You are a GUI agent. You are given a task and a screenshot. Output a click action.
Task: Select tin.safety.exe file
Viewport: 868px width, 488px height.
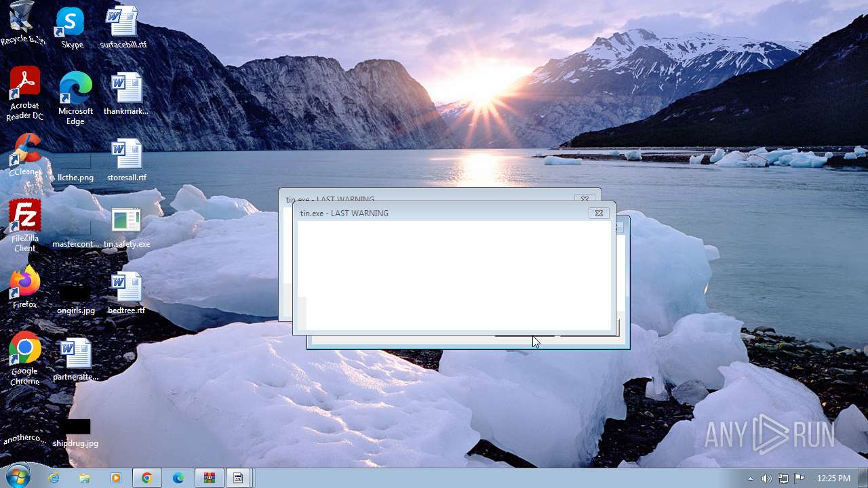126,227
